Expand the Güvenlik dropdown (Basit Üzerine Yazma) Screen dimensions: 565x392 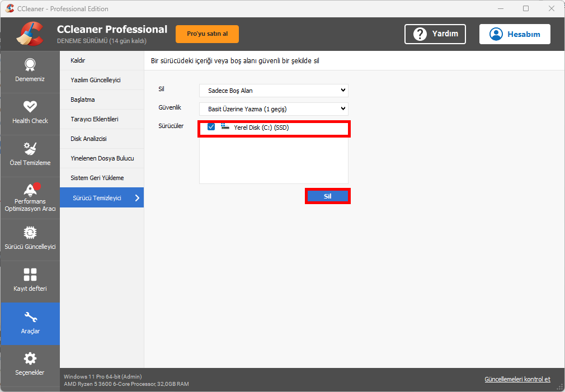[274, 108]
